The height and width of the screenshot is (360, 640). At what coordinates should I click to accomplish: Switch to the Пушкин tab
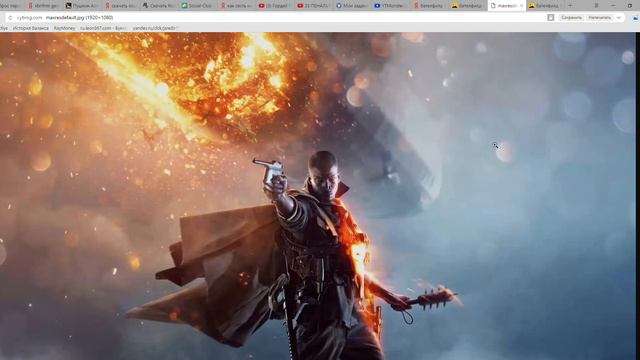[82, 6]
